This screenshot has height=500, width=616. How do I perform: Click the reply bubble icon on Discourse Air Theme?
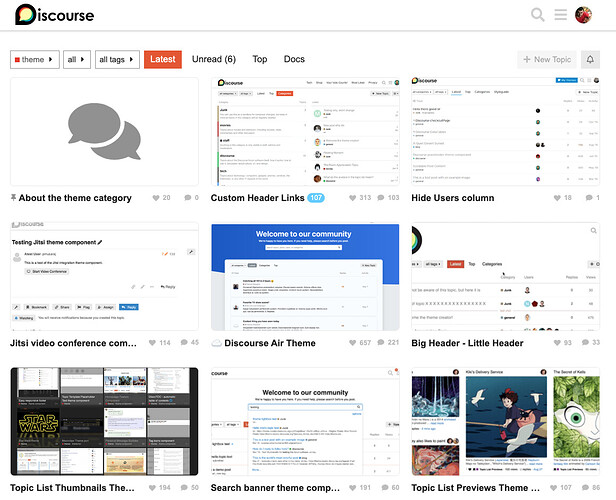381,342
